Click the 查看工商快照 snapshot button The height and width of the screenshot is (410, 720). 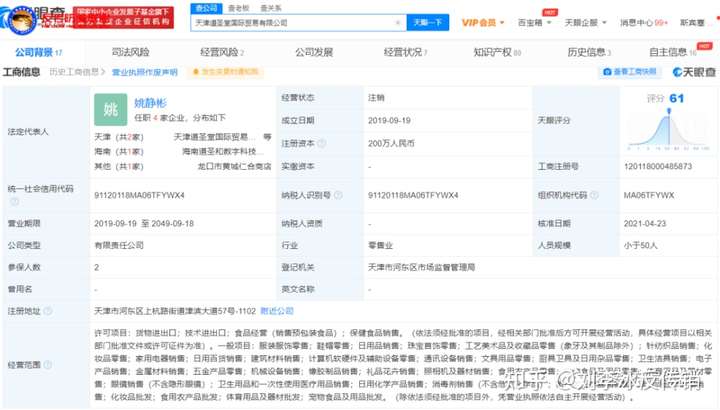click(x=630, y=72)
